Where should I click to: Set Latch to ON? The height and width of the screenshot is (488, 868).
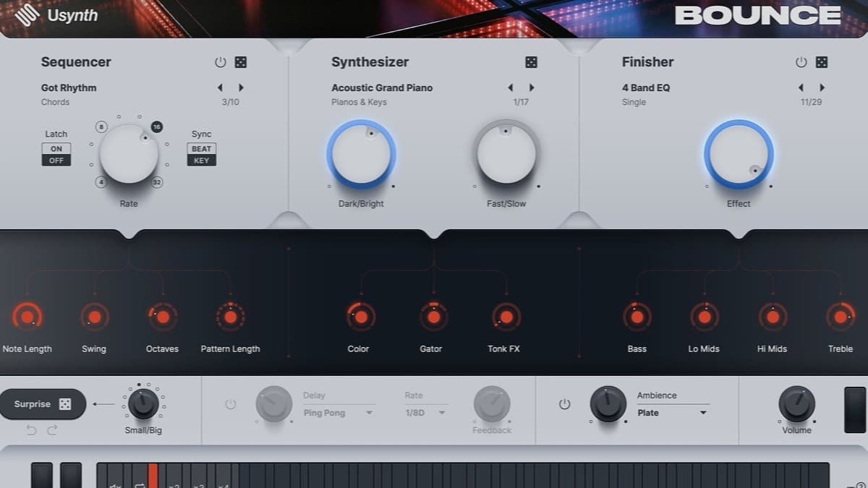click(56, 148)
